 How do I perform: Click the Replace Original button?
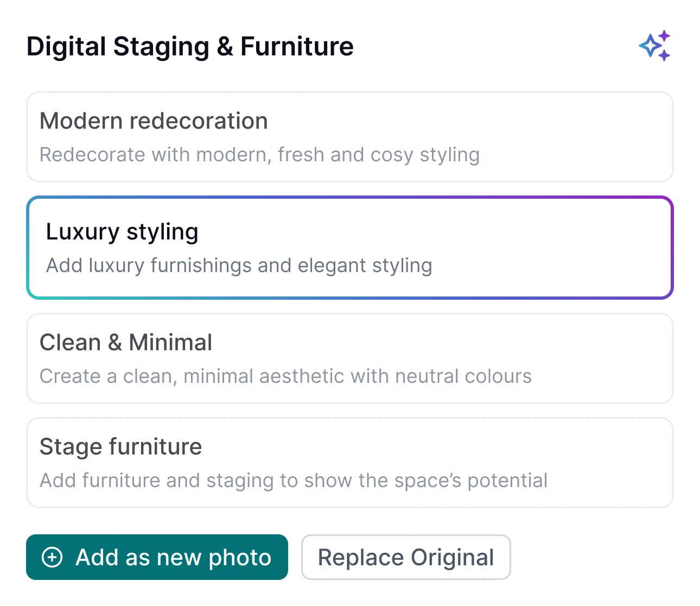pyautogui.click(x=406, y=558)
